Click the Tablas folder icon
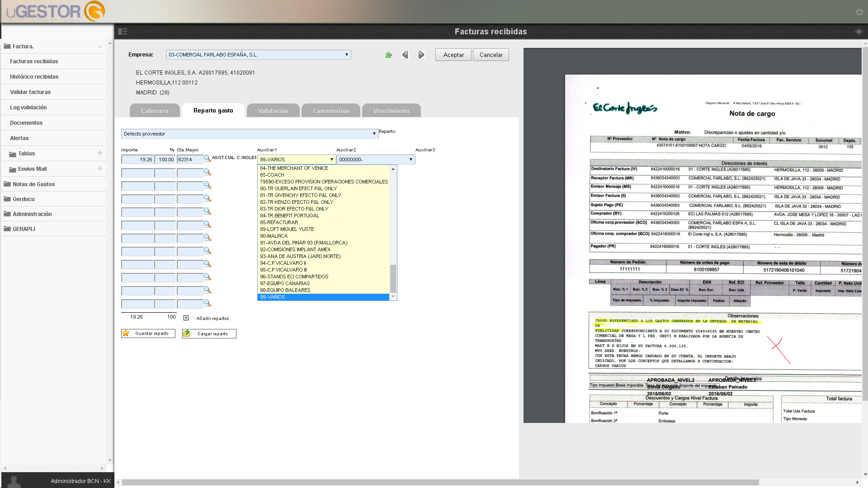Image resolution: width=868 pixels, height=488 pixels. point(13,154)
